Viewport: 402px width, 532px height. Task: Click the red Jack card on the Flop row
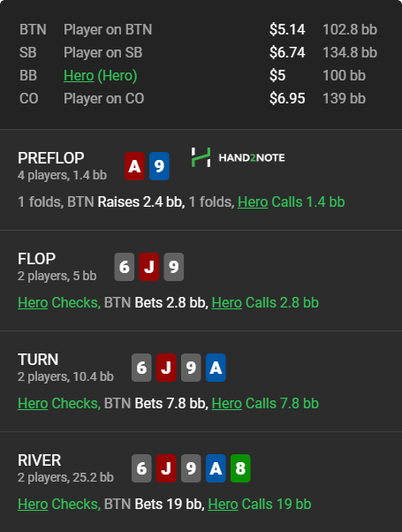point(149,267)
